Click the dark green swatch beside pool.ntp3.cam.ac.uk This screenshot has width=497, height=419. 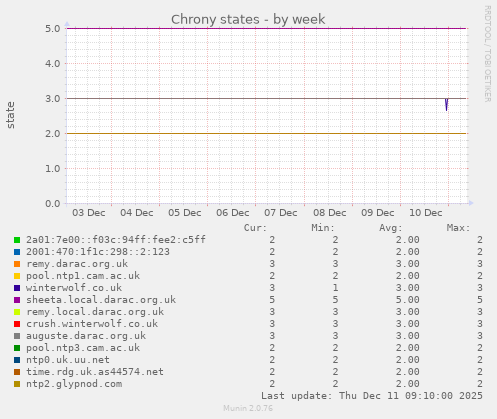pos(17,348)
